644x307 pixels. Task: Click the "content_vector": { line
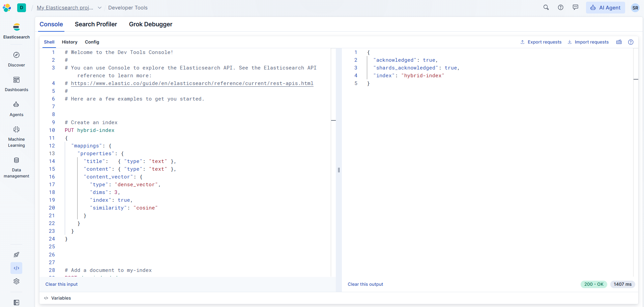[x=113, y=177]
